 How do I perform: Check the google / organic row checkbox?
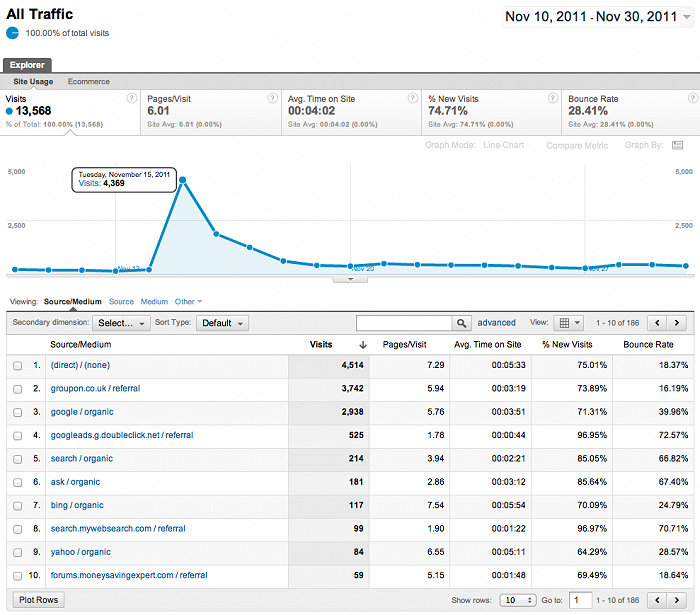[17, 412]
